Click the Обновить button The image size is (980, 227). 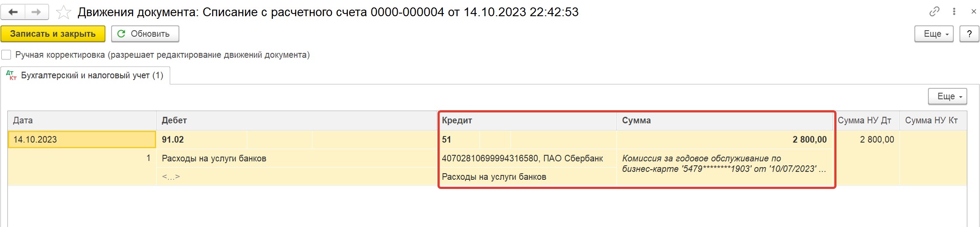click(x=145, y=34)
